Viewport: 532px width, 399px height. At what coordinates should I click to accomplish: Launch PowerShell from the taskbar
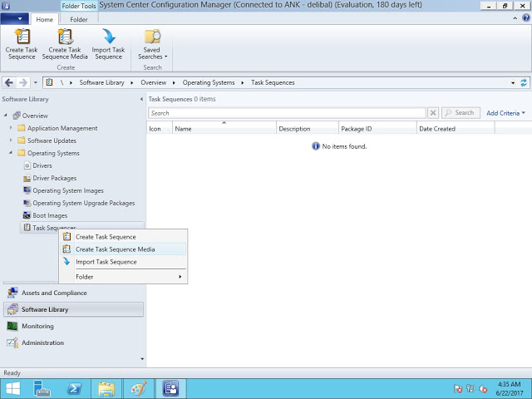point(74,388)
